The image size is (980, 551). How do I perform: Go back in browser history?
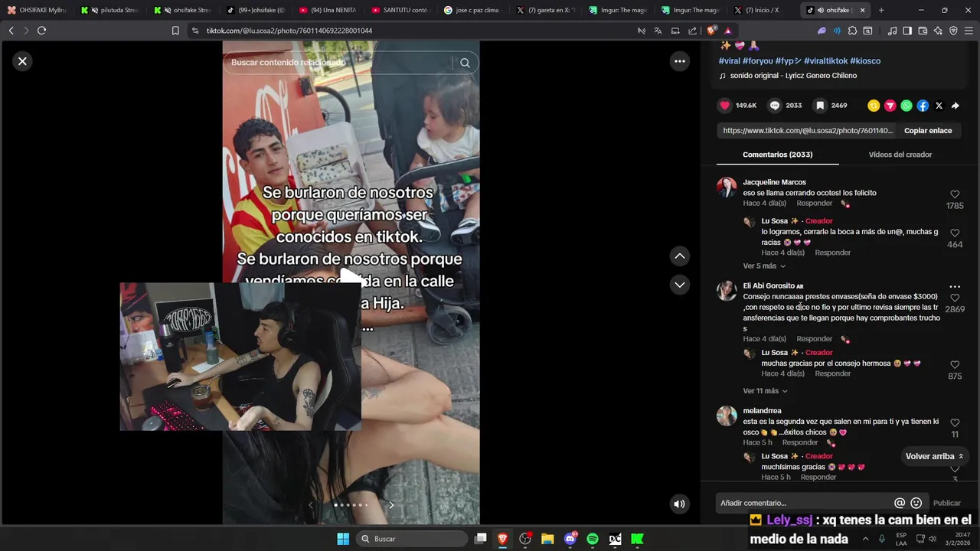11,31
